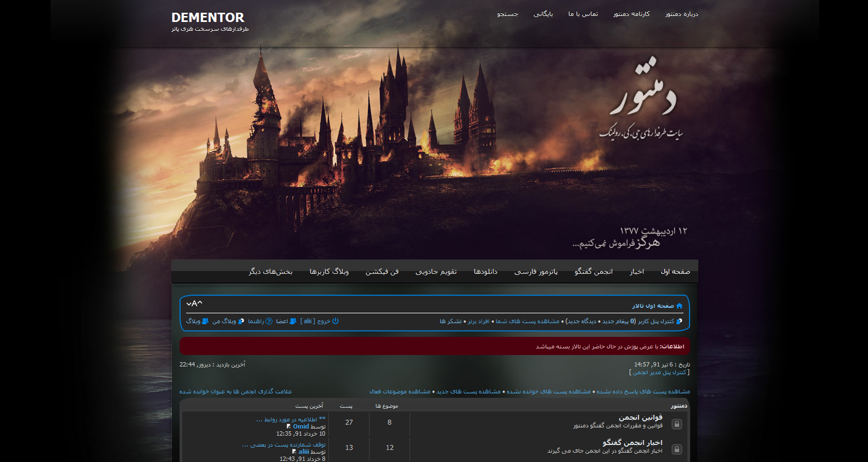Go to 'صفحه اول' navigation tab
The height and width of the screenshot is (462, 868).
pos(675,272)
